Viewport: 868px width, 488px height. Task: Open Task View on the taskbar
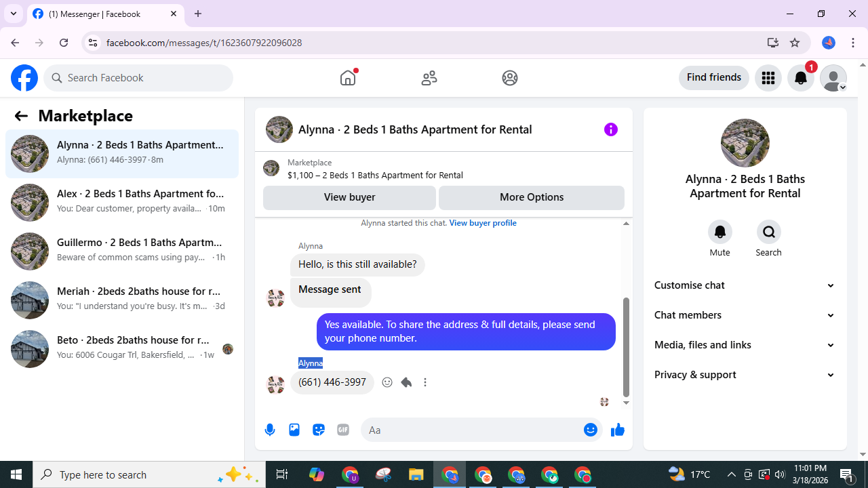[282, 474]
